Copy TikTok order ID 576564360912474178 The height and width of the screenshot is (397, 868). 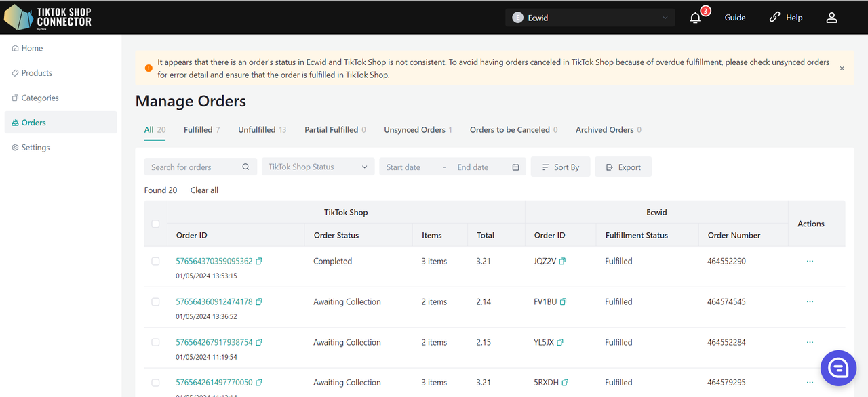259,301
